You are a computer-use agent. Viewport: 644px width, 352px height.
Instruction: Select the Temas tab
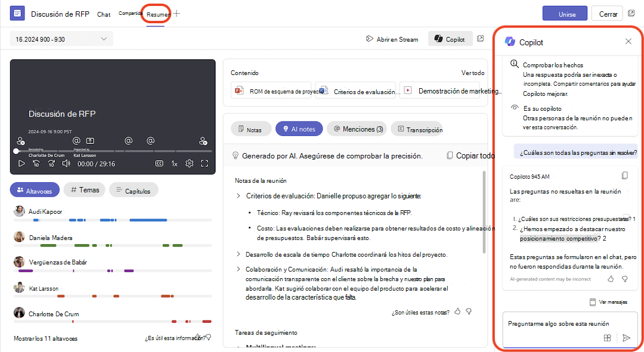(84, 189)
